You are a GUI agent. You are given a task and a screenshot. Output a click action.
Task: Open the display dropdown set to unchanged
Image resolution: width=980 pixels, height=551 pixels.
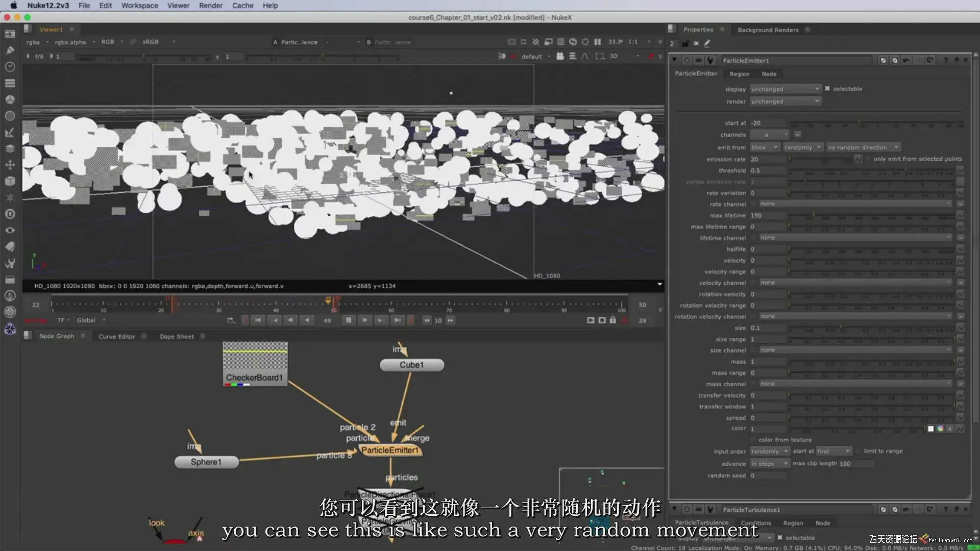pyautogui.click(x=785, y=89)
